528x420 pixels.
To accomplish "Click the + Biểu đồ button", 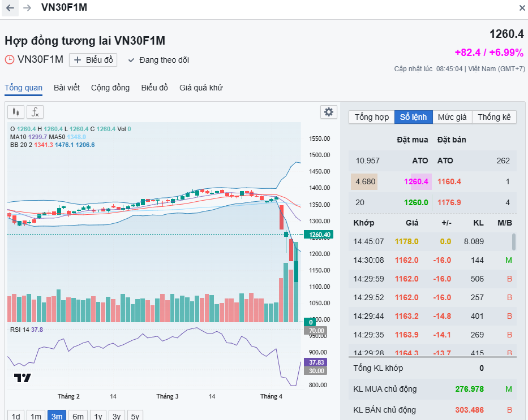I will point(93,60).
